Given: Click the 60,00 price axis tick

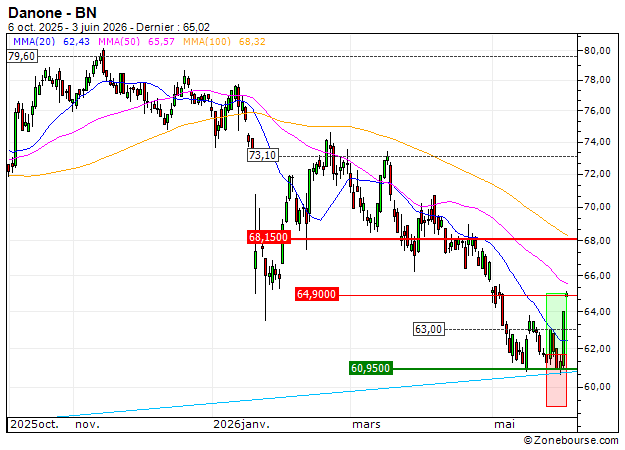Looking at the screenshot, I should point(597,387).
